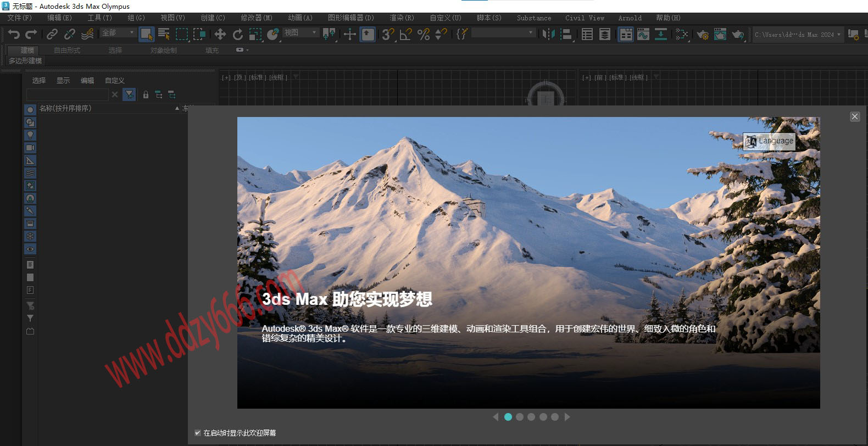Open the Schematic View icon
This screenshot has height=446, width=868.
pos(660,34)
